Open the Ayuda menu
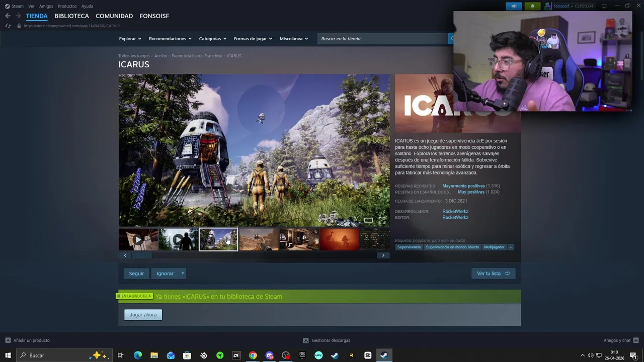The image size is (644, 362). pyautogui.click(x=87, y=6)
